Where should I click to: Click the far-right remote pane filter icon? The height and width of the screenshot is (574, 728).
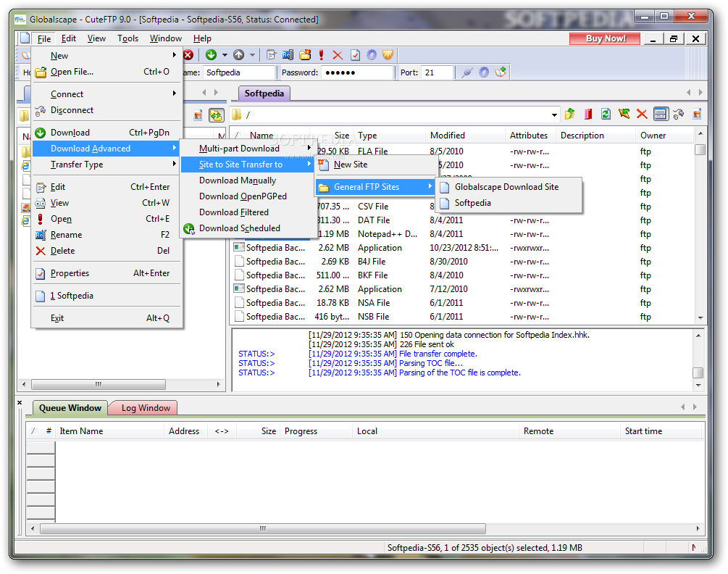tap(697, 114)
